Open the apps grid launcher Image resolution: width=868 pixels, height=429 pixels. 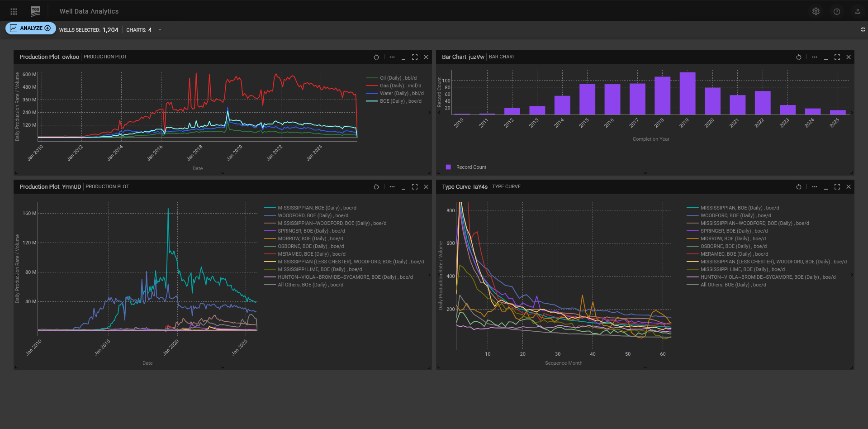point(14,11)
